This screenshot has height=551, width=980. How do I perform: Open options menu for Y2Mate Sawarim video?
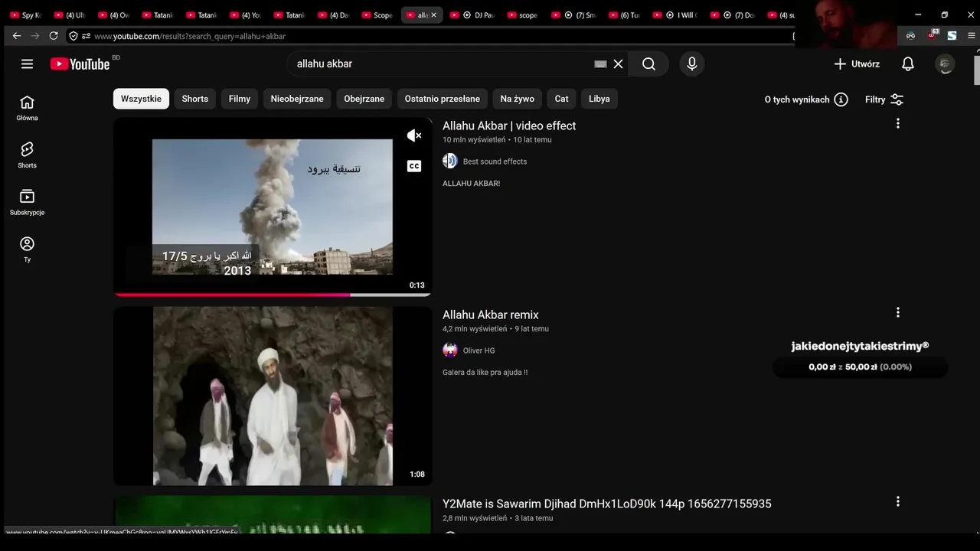tap(898, 501)
